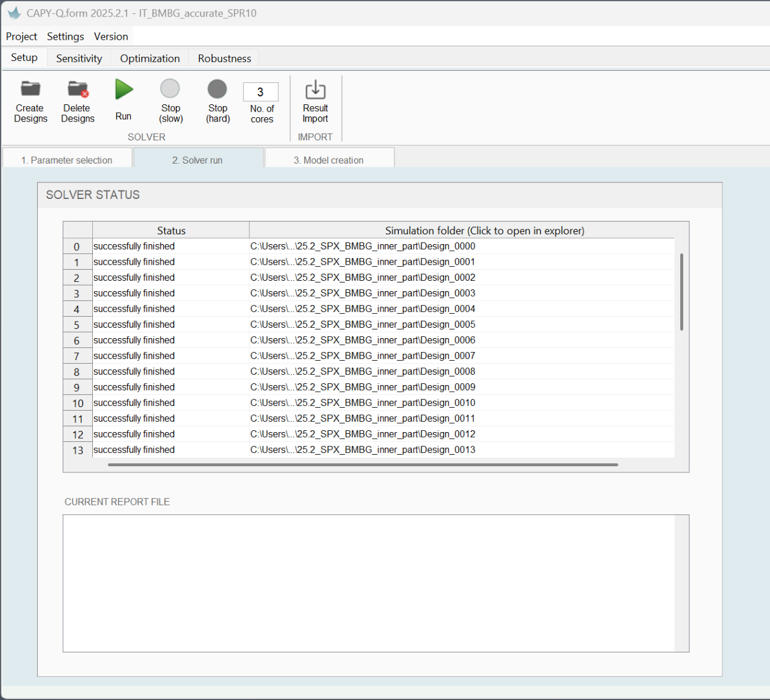Select row header 12 in status table
770x700 pixels.
[x=78, y=435]
